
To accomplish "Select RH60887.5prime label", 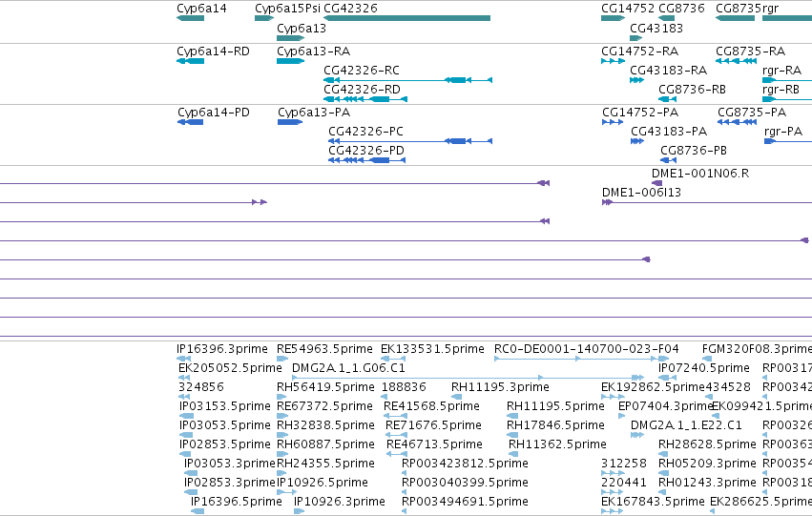I will (325, 444).
